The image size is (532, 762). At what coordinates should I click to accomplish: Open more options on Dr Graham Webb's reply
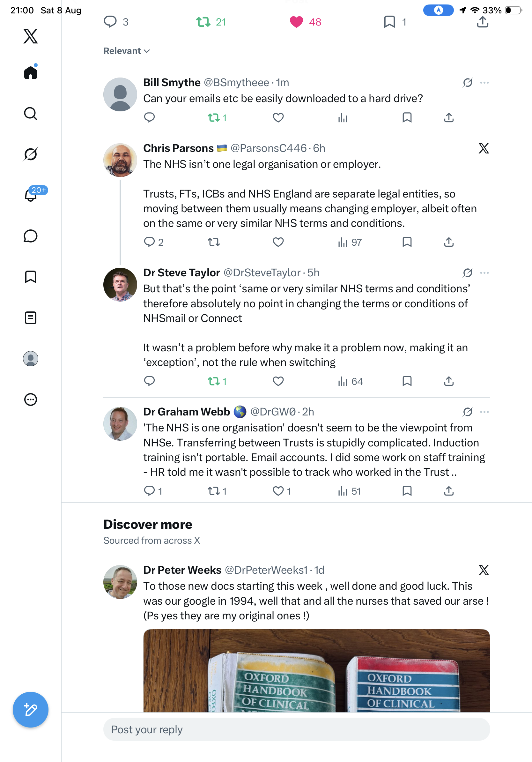coord(484,412)
